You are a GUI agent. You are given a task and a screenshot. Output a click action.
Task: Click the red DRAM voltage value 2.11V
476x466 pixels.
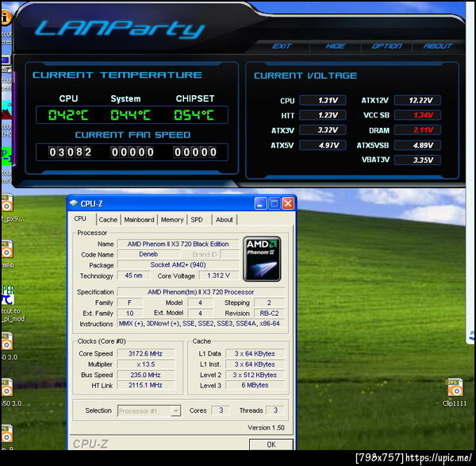click(418, 130)
